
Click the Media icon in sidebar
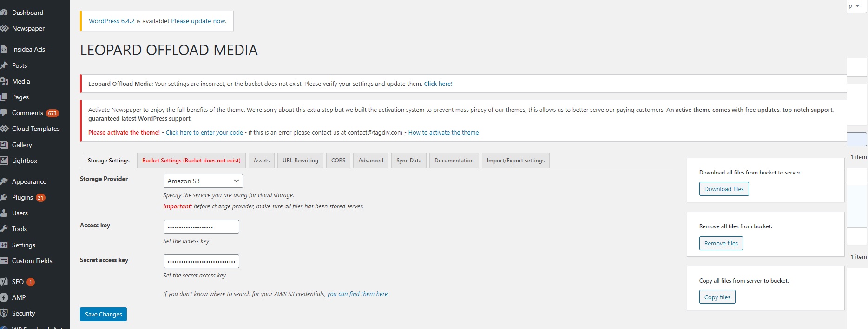coord(4,81)
